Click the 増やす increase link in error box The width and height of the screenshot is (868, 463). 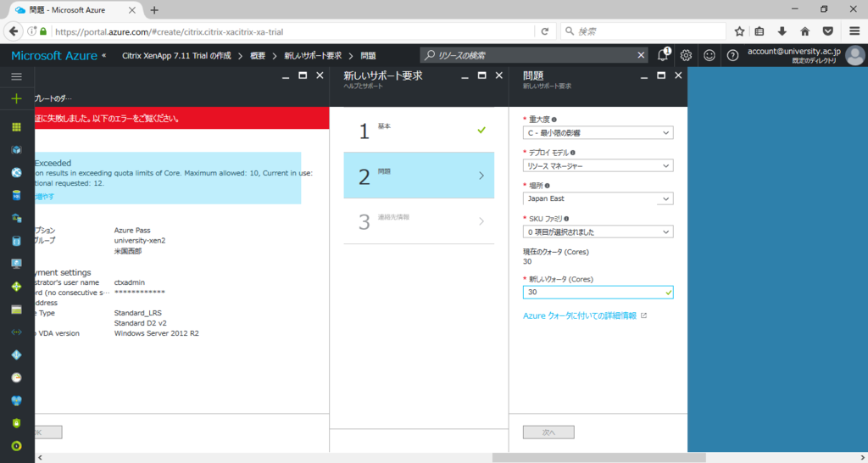(44, 197)
